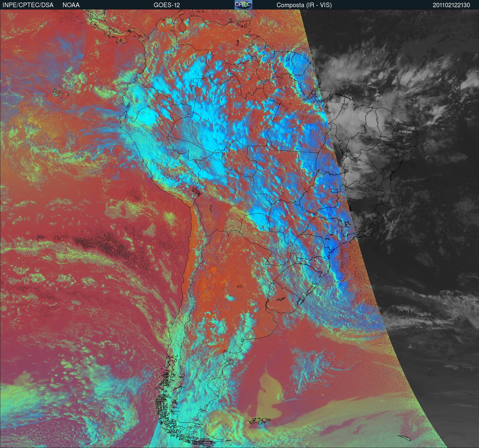Click the CPTEC logo in header
Screen dimensions: 479x448
(x=243, y=5)
